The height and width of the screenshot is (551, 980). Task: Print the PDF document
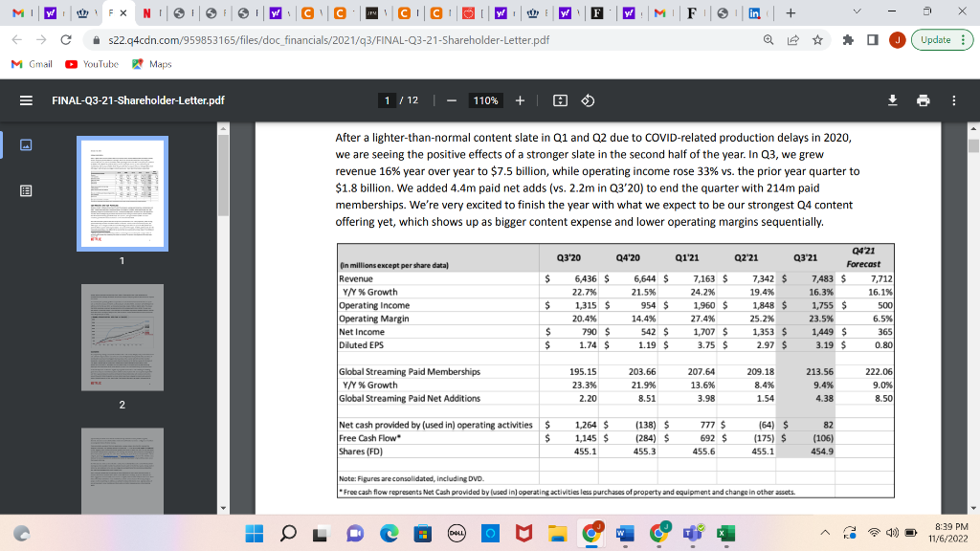[924, 99]
